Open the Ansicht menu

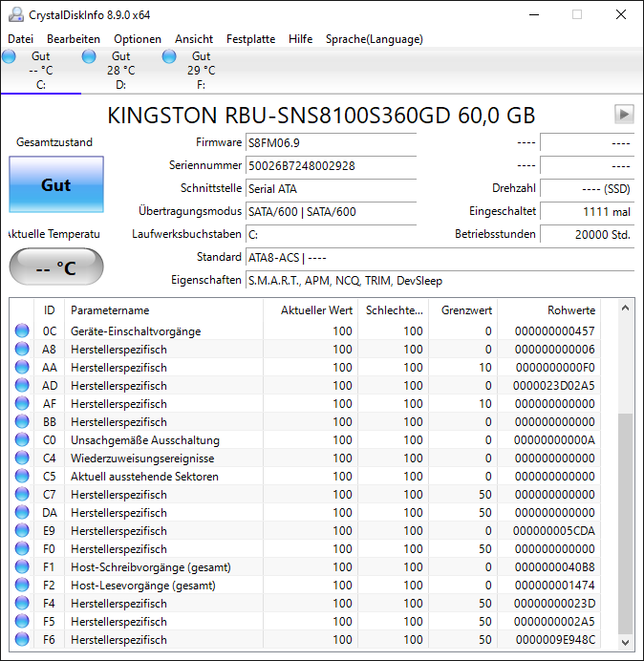pos(194,39)
